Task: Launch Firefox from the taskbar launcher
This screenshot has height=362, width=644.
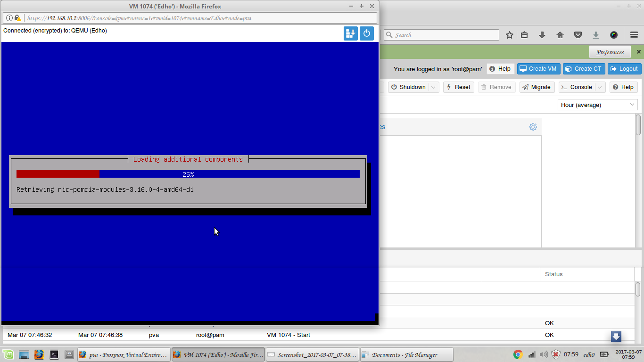Action: pyautogui.click(x=39, y=354)
